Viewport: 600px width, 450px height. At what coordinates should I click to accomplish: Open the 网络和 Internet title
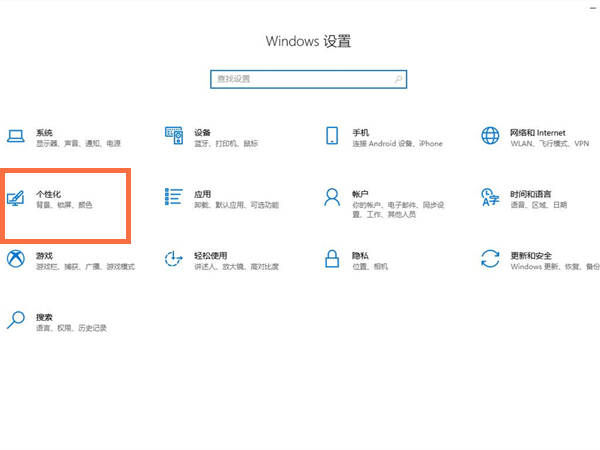(538, 133)
